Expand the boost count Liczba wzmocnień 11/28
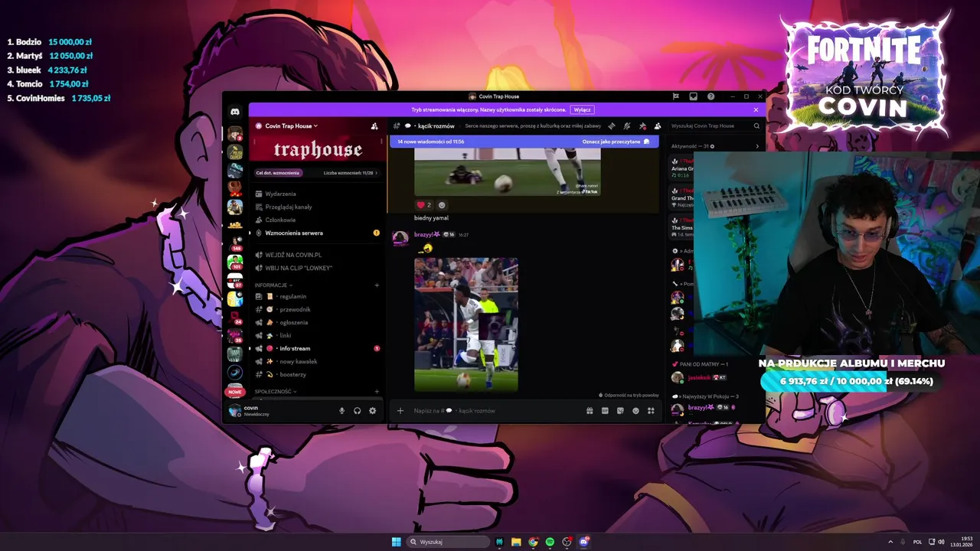This screenshot has height=551, width=980. click(351, 173)
